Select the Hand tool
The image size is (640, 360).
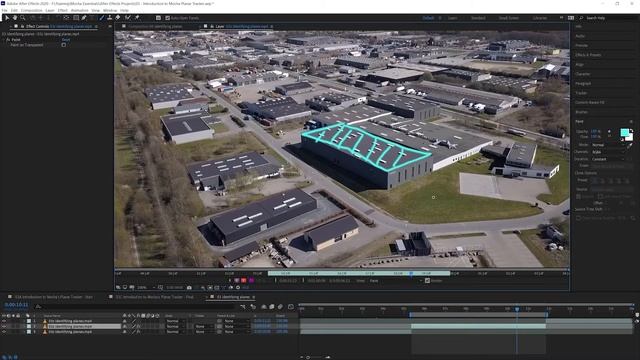pos(15,18)
